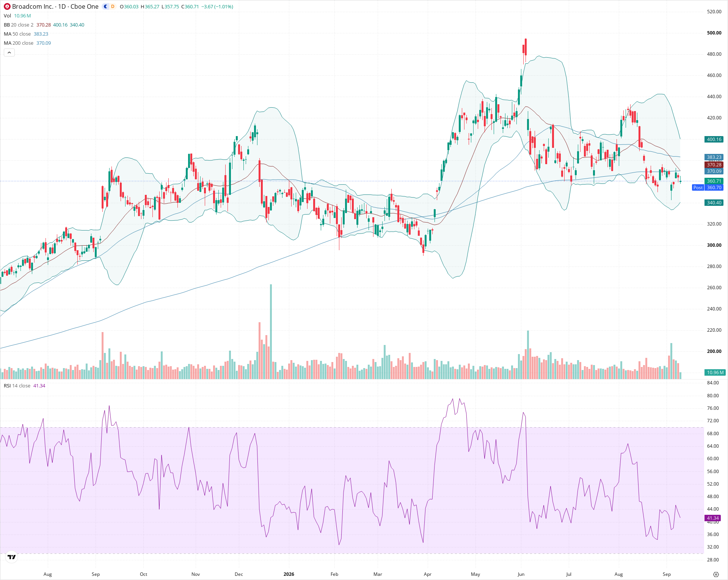Click the Apr label on the time axis
The width and height of the screenshot is (728, 580).
(x=428, y=574)
